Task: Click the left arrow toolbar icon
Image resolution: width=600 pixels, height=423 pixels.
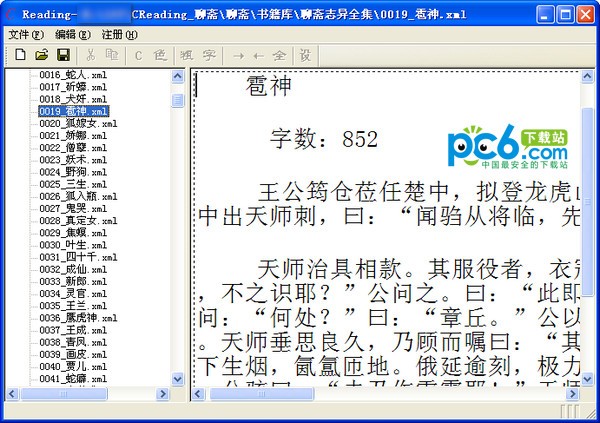Action: pos(259,56)
